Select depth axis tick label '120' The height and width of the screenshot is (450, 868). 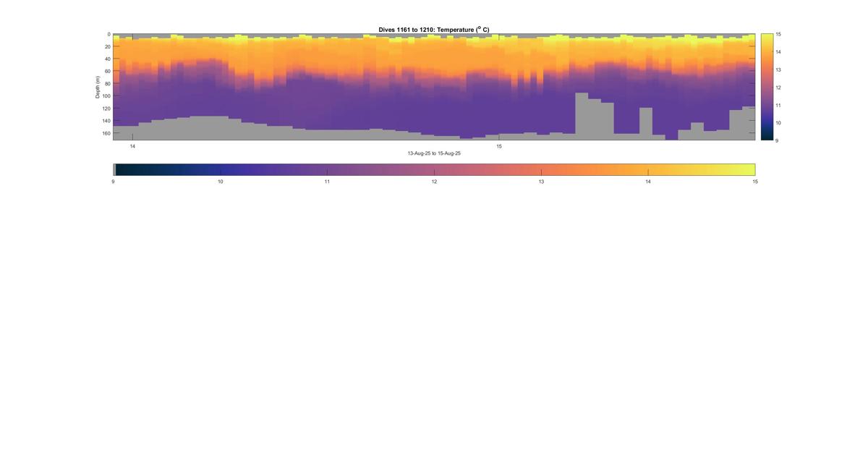(106, 108)
